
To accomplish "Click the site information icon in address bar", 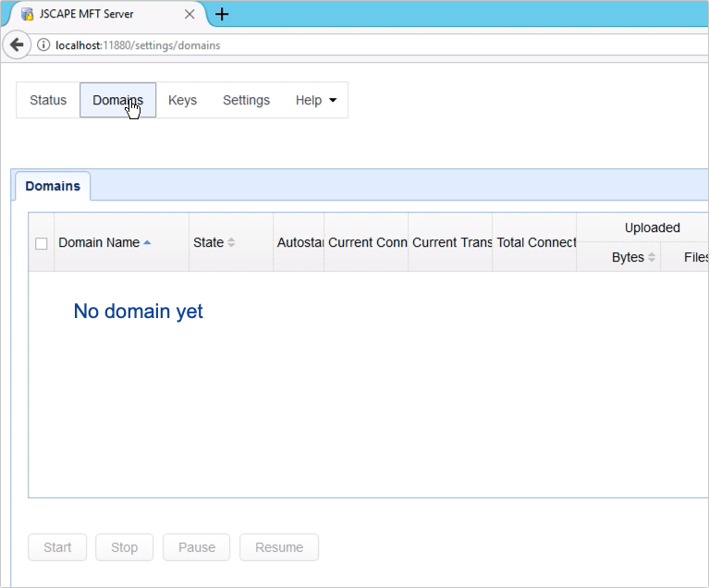I will pyautogui.click(x=43, y=45).
